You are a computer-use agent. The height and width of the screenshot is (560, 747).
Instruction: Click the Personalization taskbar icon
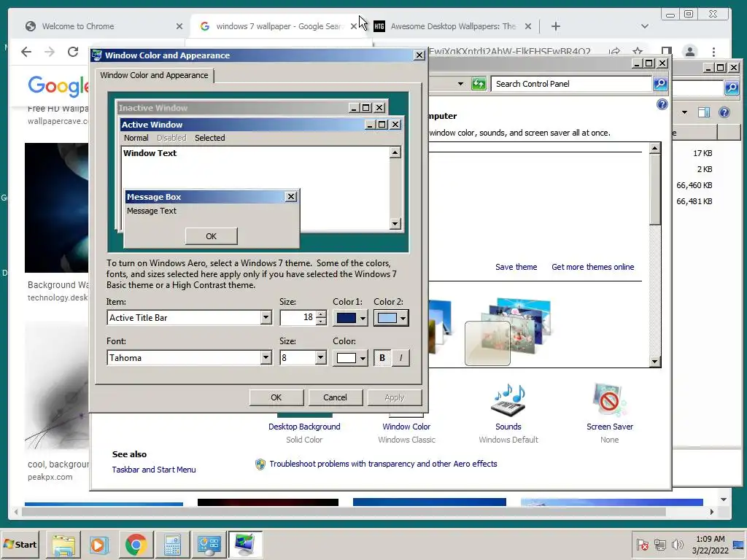245,545
